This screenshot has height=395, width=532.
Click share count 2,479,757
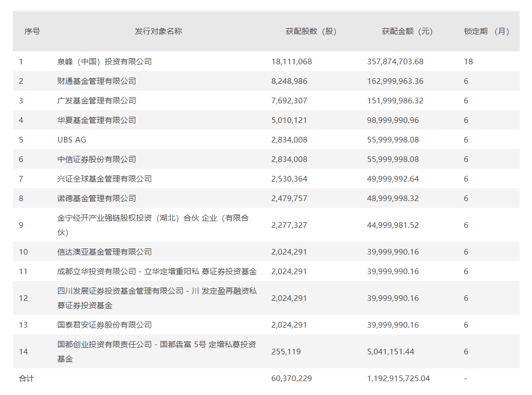[289, 199]
